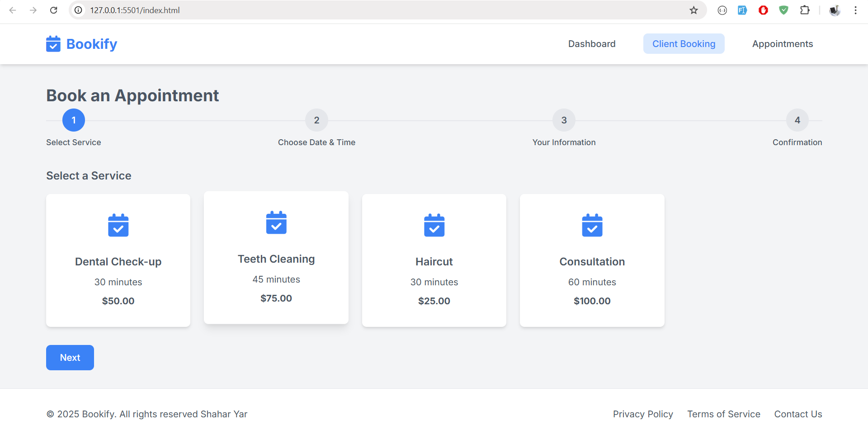
Task: View site information in address bar
Action: coord(78,10)
